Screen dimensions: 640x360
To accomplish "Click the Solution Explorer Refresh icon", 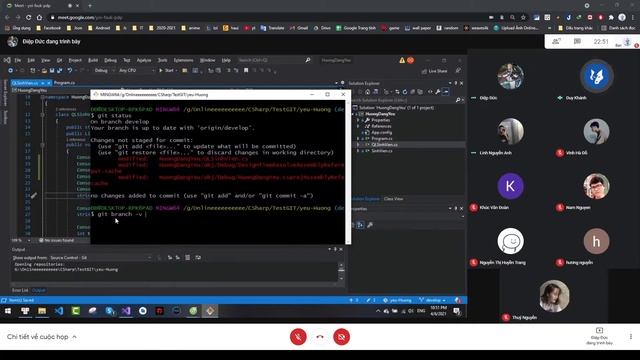I will click(x=404, y=92).
